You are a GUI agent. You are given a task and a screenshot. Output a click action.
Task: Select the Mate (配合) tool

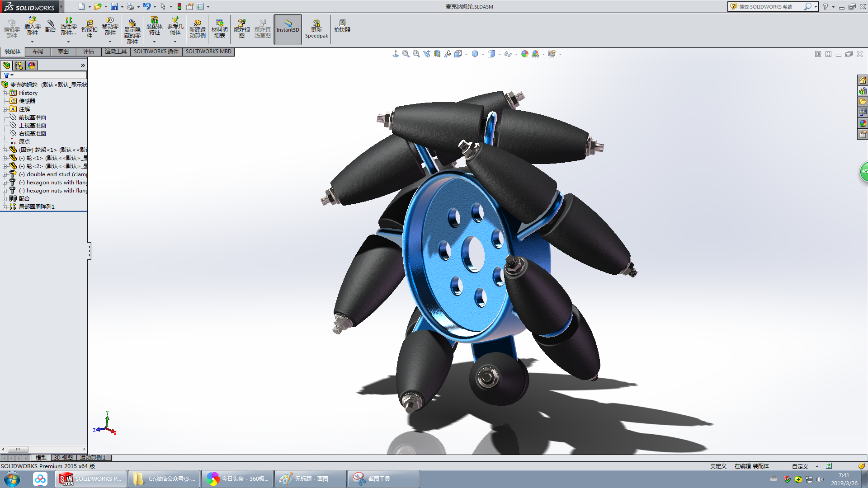tap(51, 26)
